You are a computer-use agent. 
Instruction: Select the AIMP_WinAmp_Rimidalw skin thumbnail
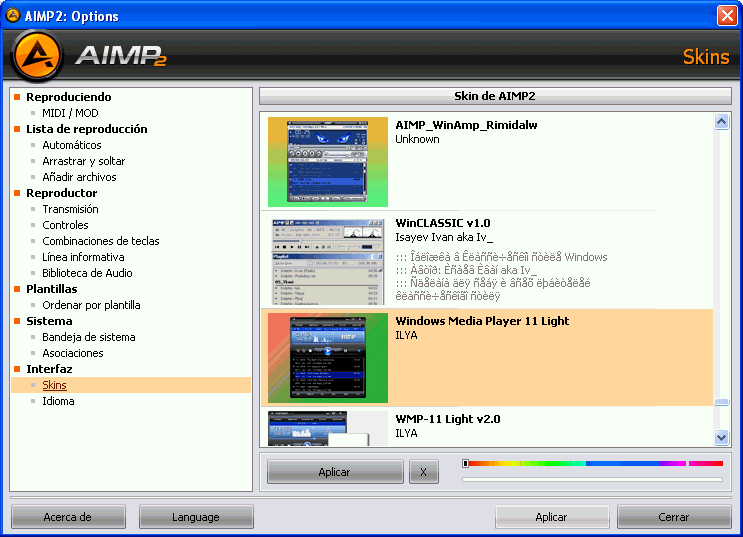327,162
